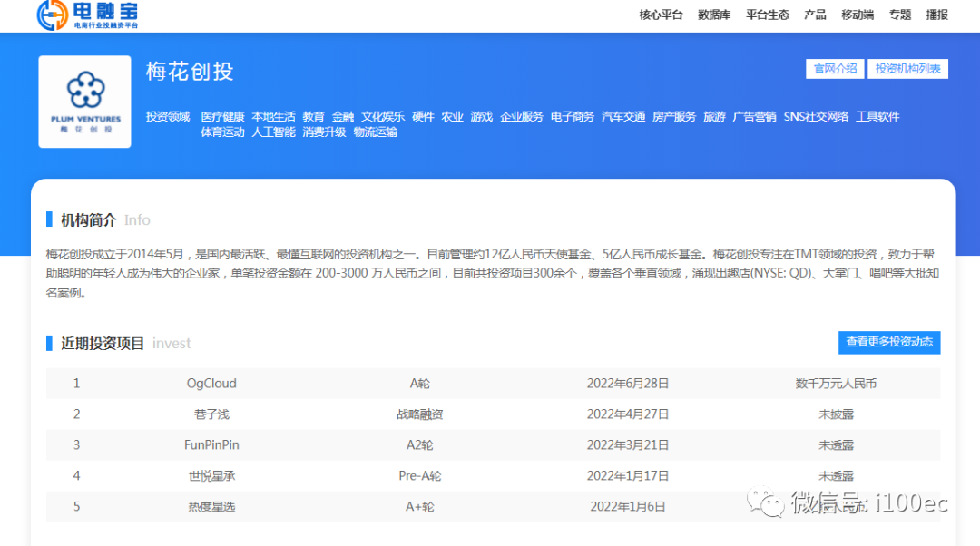The height and width of the screenshot is (546, 980).
Task: Click the 巷子浅 project name
Action: point(211,414)
